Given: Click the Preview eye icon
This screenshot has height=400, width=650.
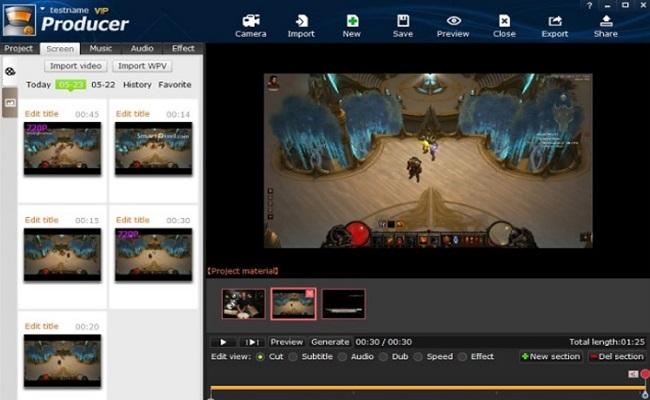Looking at the screenshot, I should [453, 21].
